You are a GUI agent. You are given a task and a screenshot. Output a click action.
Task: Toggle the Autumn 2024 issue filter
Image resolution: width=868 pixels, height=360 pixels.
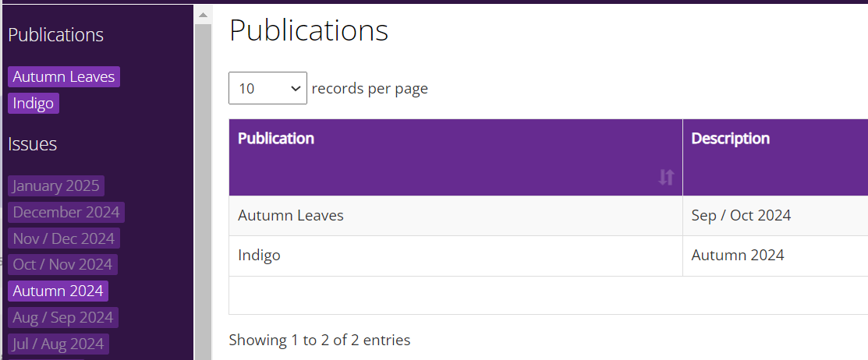[x=58, y=291]
